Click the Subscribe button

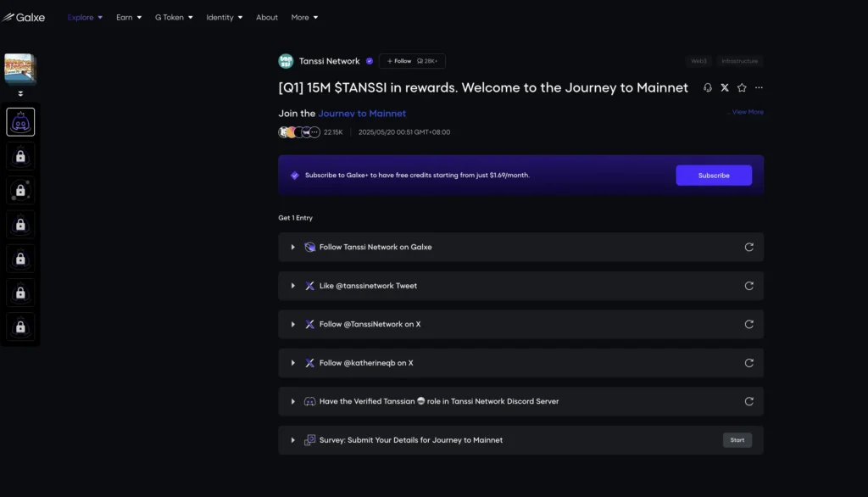click(x=714, y=175)
